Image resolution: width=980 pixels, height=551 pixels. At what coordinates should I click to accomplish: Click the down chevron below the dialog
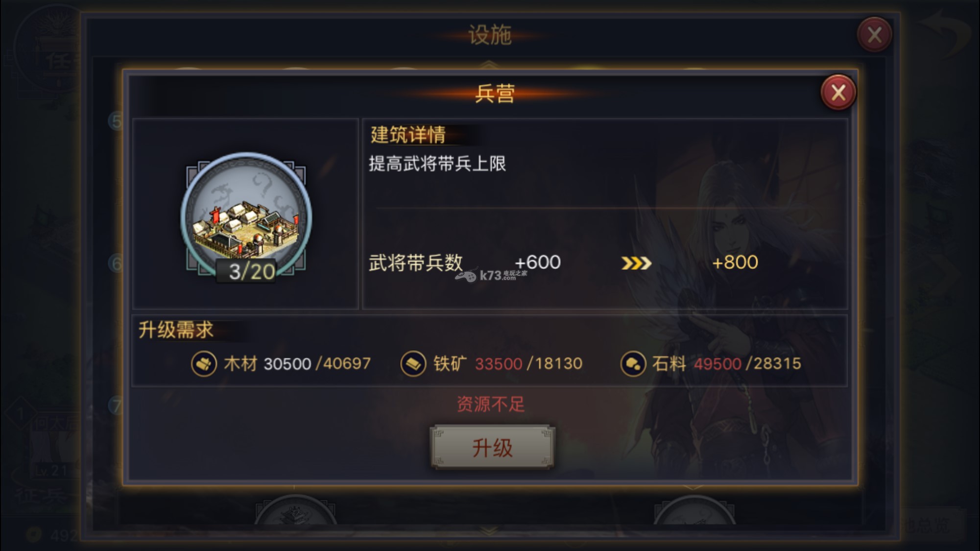pos(489,530)
